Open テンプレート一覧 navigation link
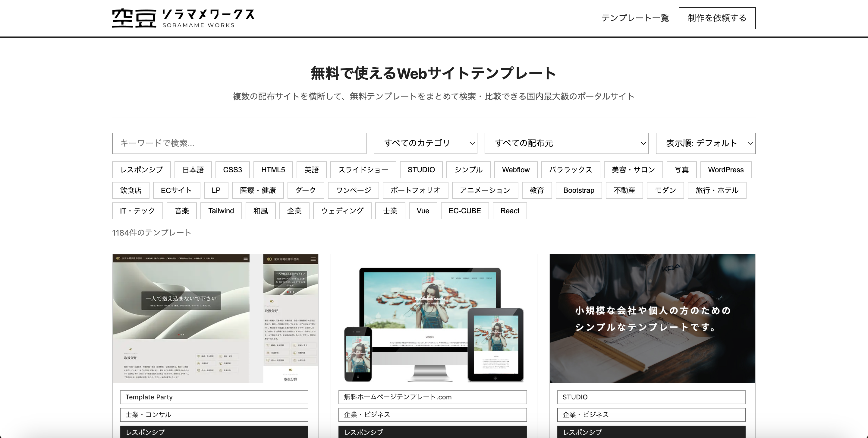Image resolution: width=868 pixels, height=438 pixels. click(x=635, y=18)
